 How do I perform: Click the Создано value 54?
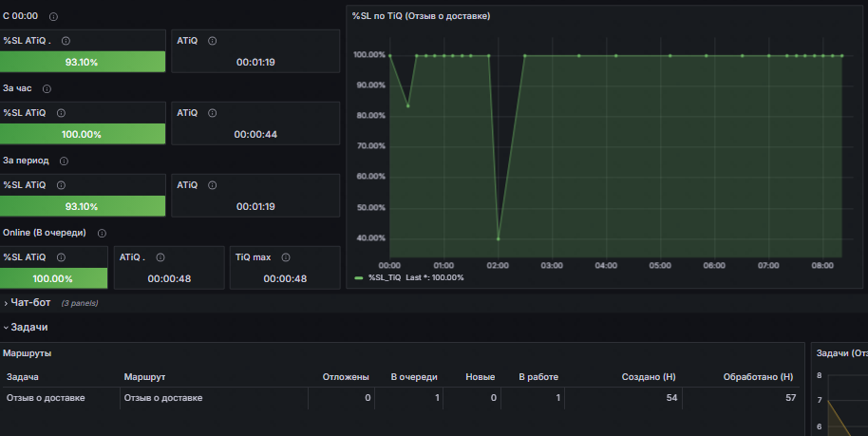click(671, 398)
